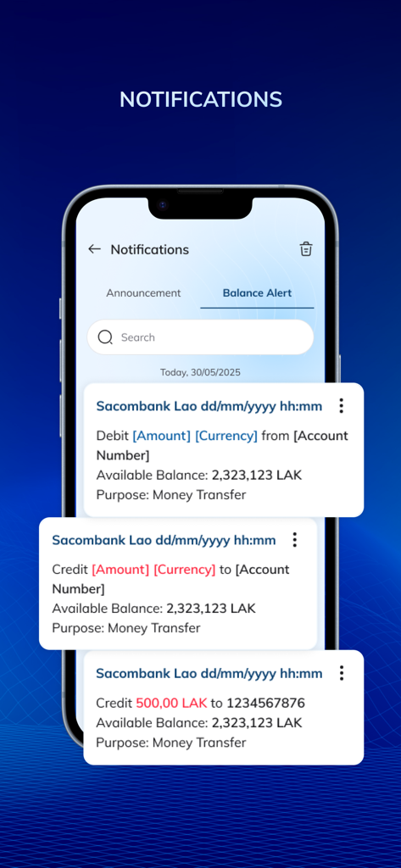Click the blue [Amount] [Currency] placeholder
The width and height of the screenshot is (401, 868).
click(195, 437)
